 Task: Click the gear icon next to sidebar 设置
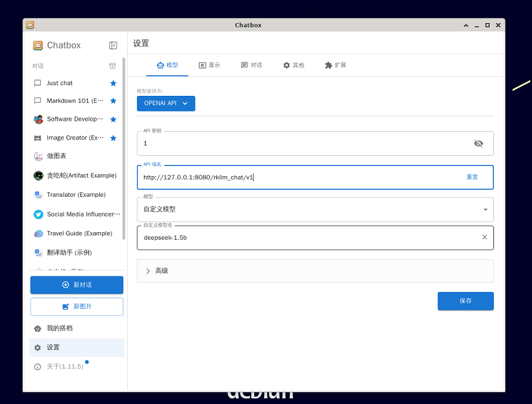[x=37, y=348]
